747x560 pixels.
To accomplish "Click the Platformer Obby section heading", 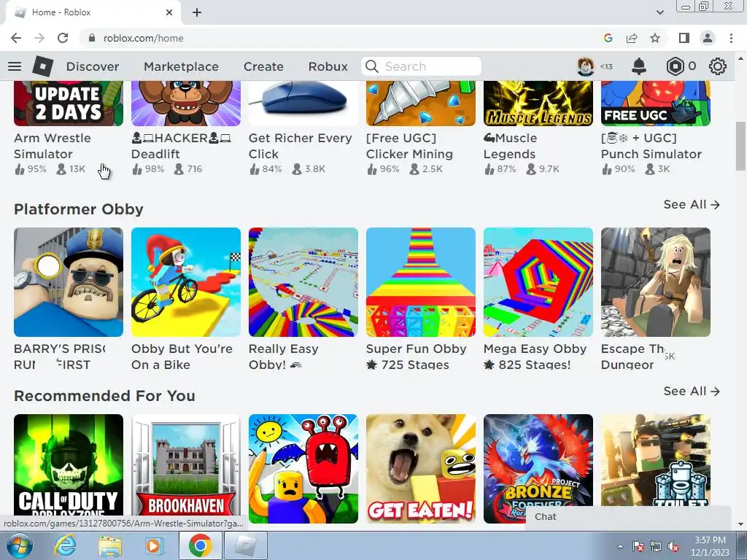I will click(x=79, y=209).
